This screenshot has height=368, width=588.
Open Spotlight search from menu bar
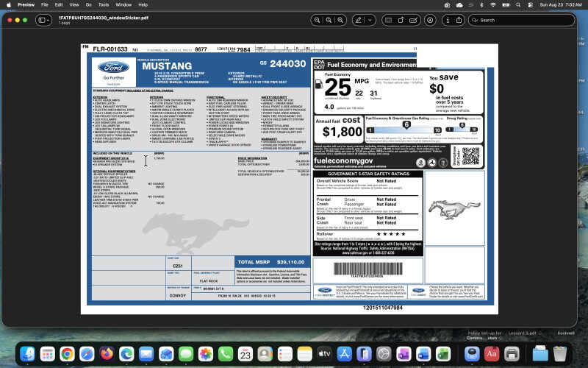pos(518,5)
